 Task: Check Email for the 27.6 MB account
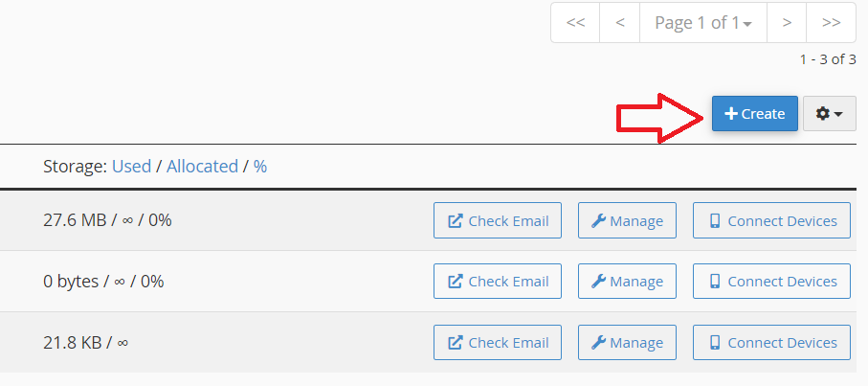498,221
